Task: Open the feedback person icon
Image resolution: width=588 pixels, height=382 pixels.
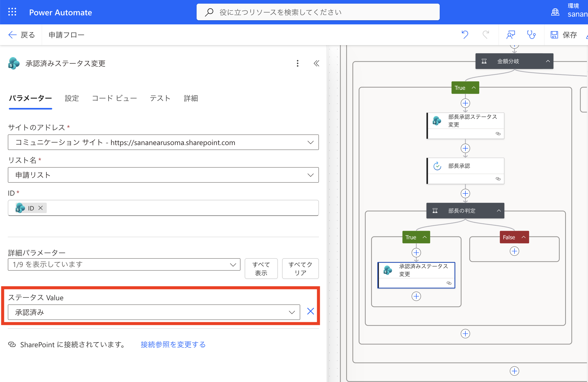Action: (511, 35)
